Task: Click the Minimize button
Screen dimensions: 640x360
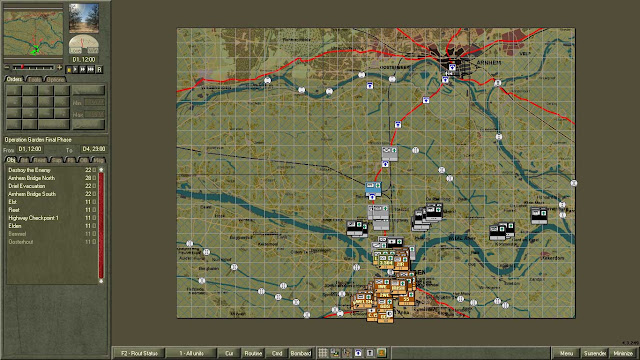Action: [x=623, y=353]
